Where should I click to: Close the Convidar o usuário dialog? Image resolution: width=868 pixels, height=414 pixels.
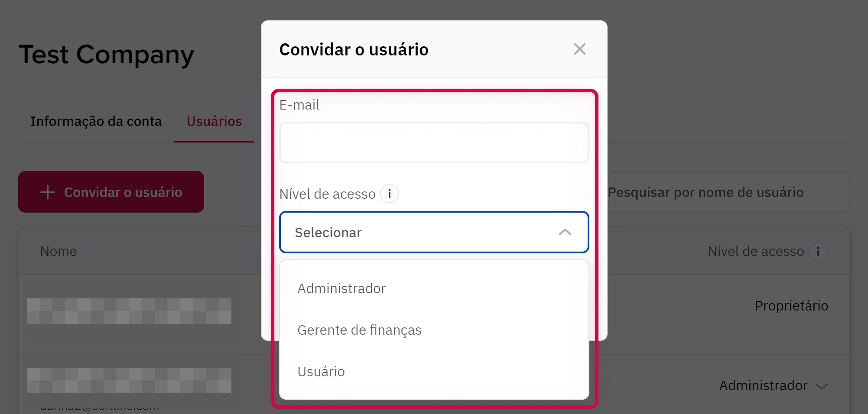pos(579,49)
